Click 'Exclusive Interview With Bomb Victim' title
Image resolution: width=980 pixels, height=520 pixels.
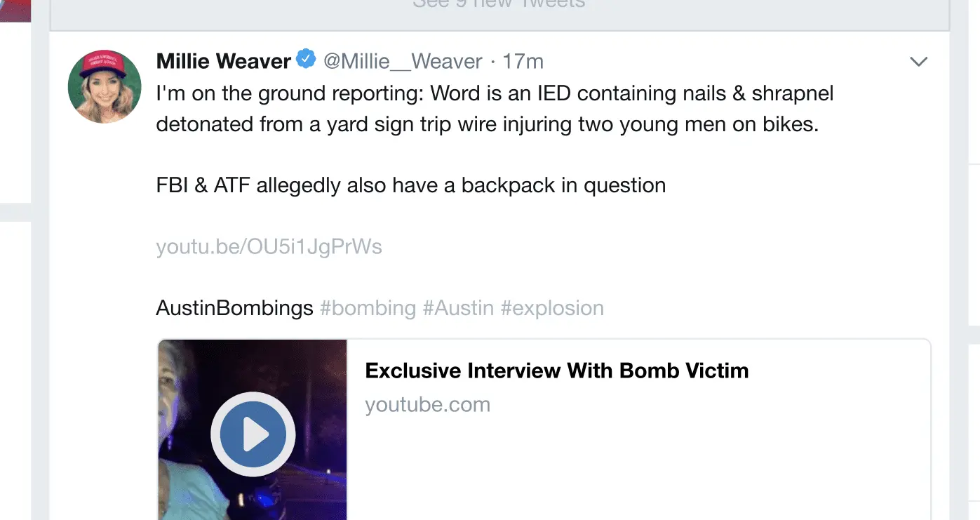coord(557,371)
